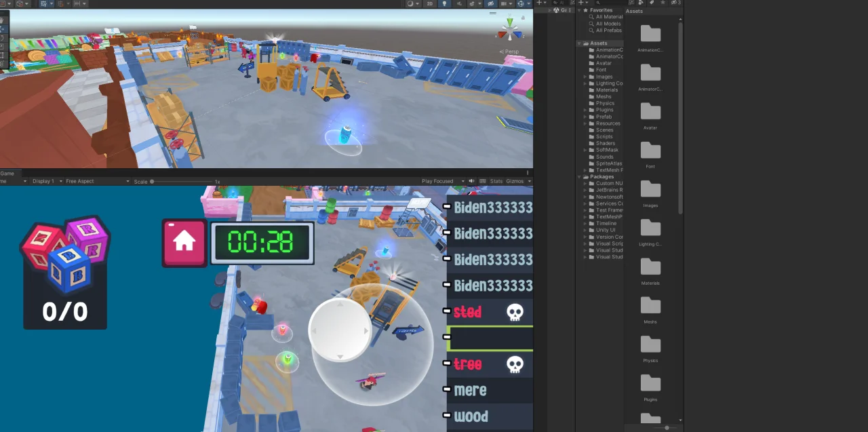
Task: Open scene camera settings dropdown
Action: pos(506,3)
